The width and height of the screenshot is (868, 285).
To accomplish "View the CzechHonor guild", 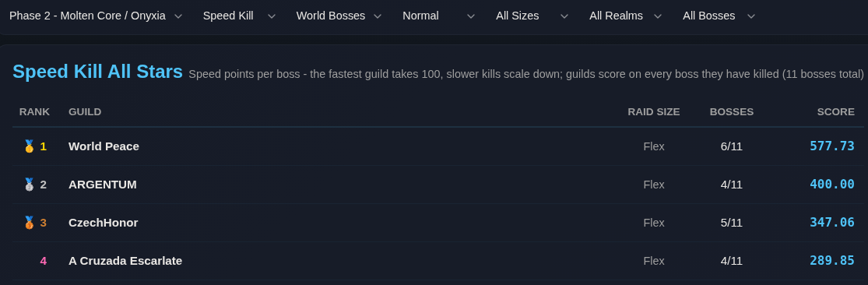I will click(103, 223).
